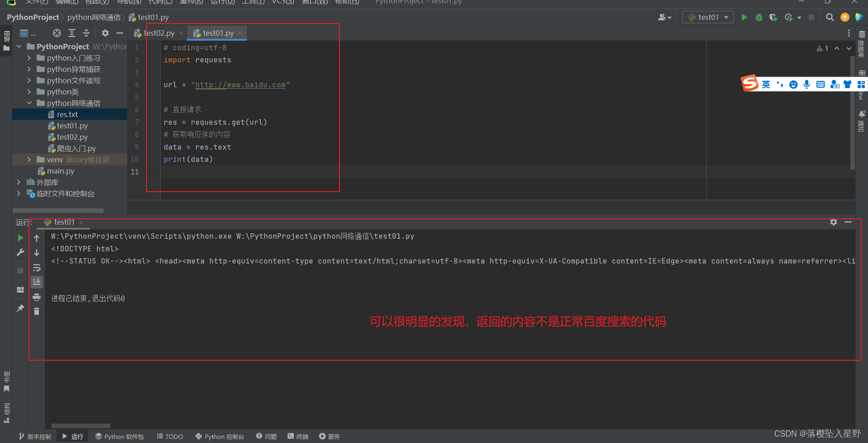The width and height of the screenshot is (868, 443).
Task: Print the console output icon
Action: 37,297
